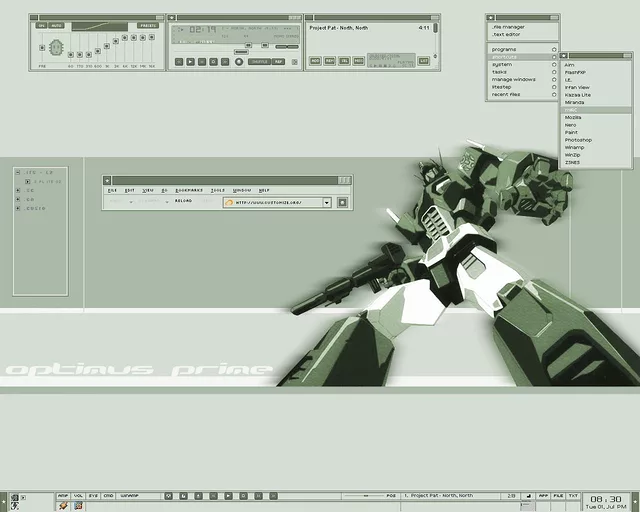Open the equalizer PRESETS menu
The height and width of the screenshot is (512, 640).
click(x=148, y=25)
